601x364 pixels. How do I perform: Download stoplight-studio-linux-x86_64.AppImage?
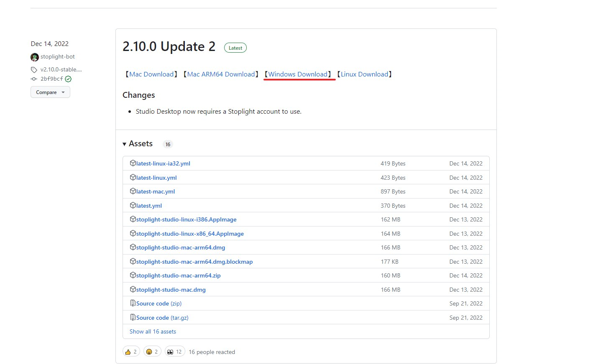190,234
